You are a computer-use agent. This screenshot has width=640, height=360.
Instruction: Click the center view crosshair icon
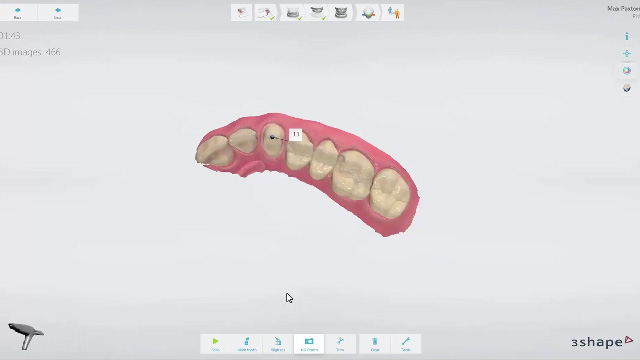click(627, 53)
